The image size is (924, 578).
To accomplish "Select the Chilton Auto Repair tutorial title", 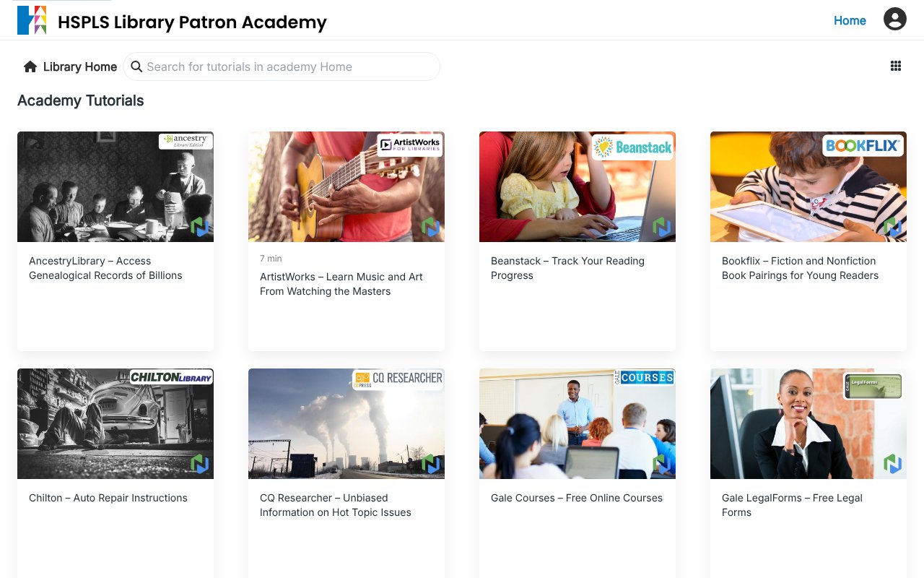I will (x=108, y=498).
